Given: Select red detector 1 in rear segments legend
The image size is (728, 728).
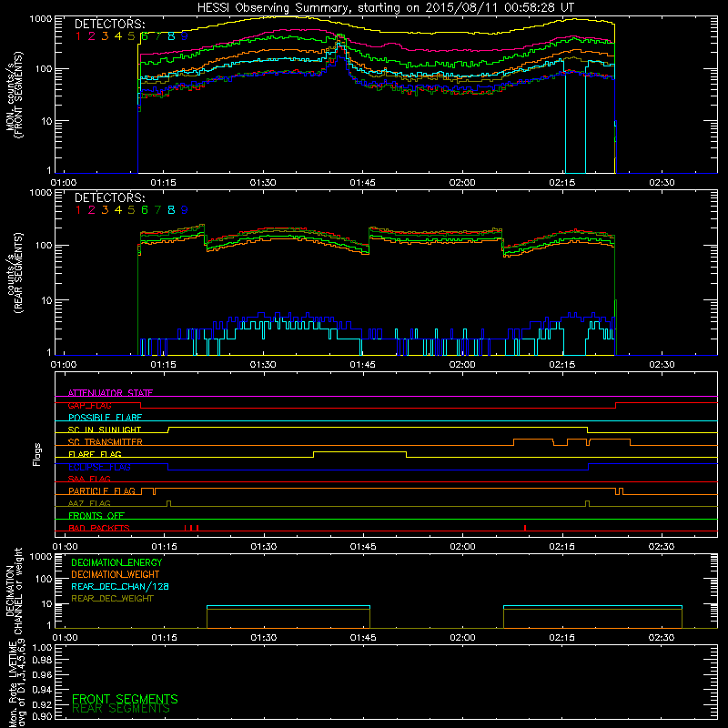Looking at the screenshot, I should [78, 210].
